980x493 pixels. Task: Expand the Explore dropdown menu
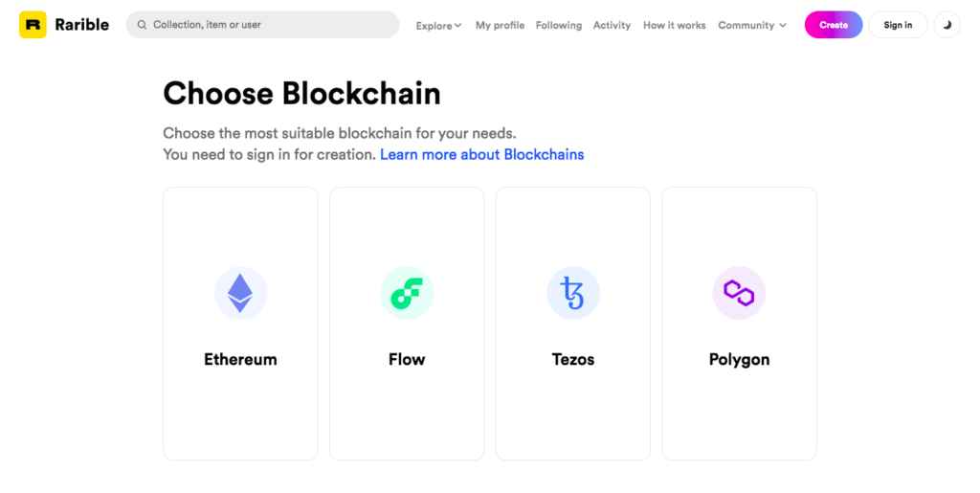pyautogui.click(x=438, y=26)
